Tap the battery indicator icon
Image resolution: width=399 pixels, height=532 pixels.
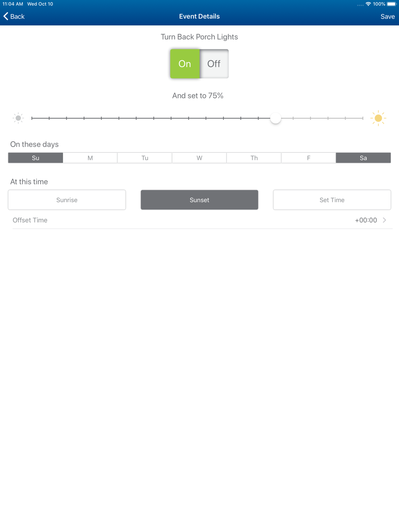[x=391, y=4]
